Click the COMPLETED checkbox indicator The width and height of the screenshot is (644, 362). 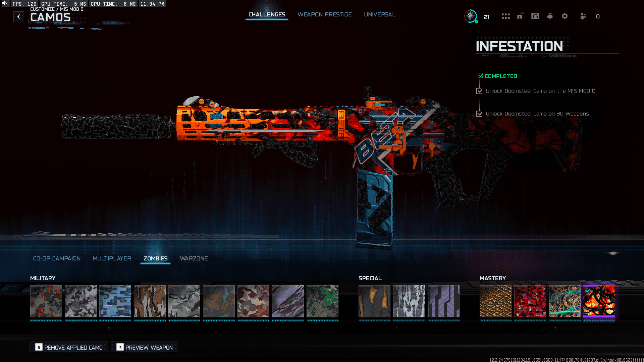click(480, 76)
